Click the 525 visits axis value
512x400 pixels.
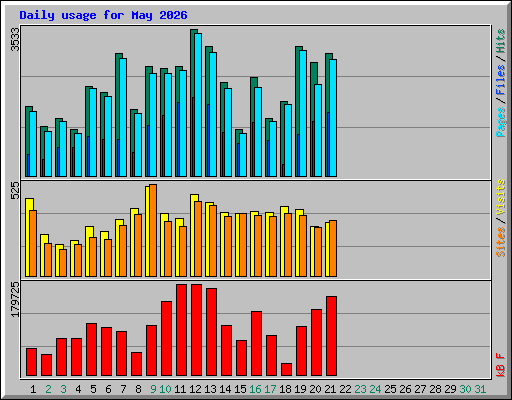click(15, 190)
